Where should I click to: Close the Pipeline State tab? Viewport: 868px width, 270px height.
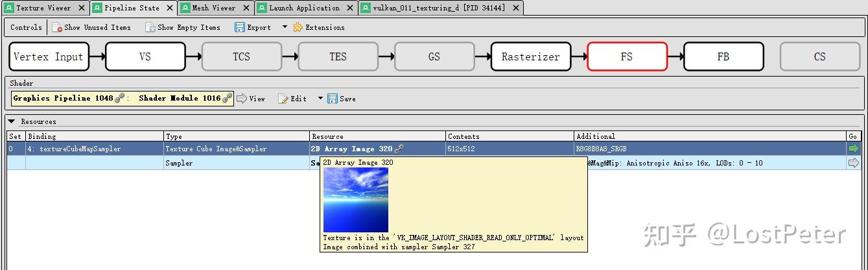pyautogui.click(x=169, y=8)
